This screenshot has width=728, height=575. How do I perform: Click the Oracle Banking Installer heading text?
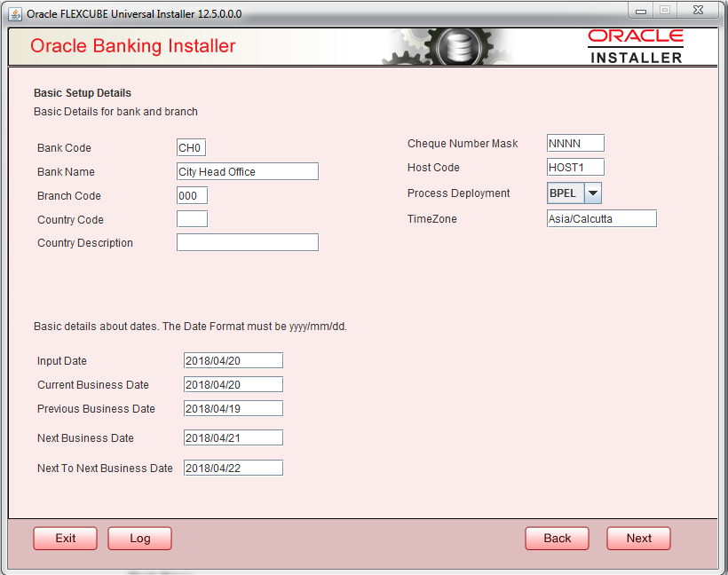point(133,46)
